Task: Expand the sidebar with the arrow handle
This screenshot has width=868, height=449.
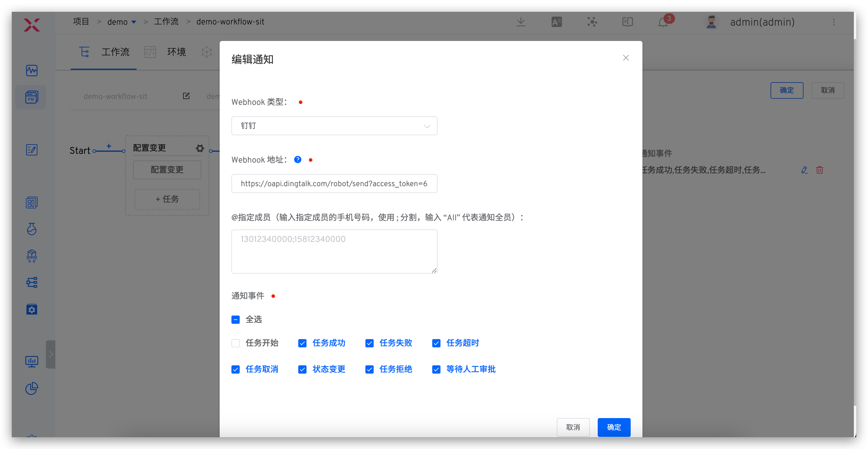Action: coord(51,354)
